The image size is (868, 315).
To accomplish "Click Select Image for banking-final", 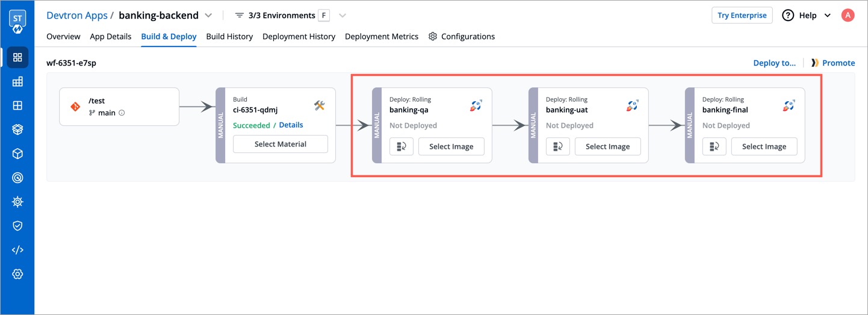I will pyautogui.click(x=764, y=146).
